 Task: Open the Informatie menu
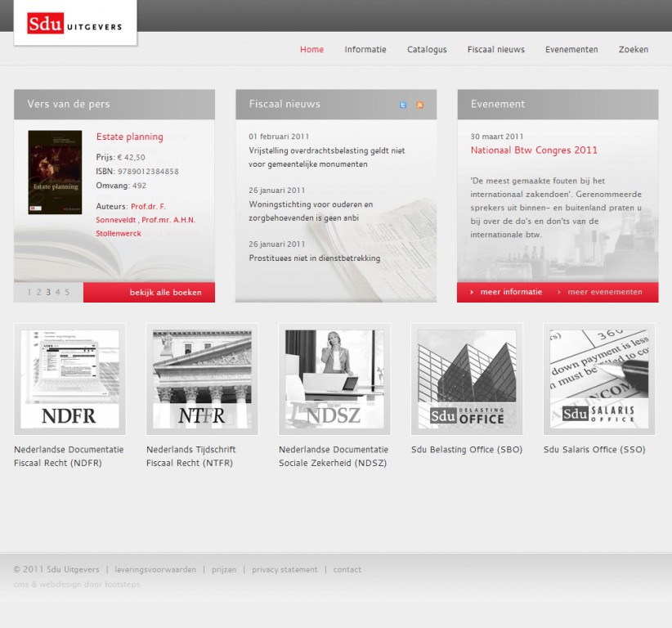click(365, 49)
